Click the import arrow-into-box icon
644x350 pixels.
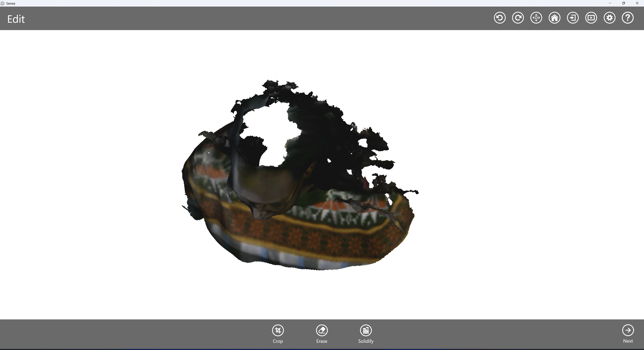[573, 18]
